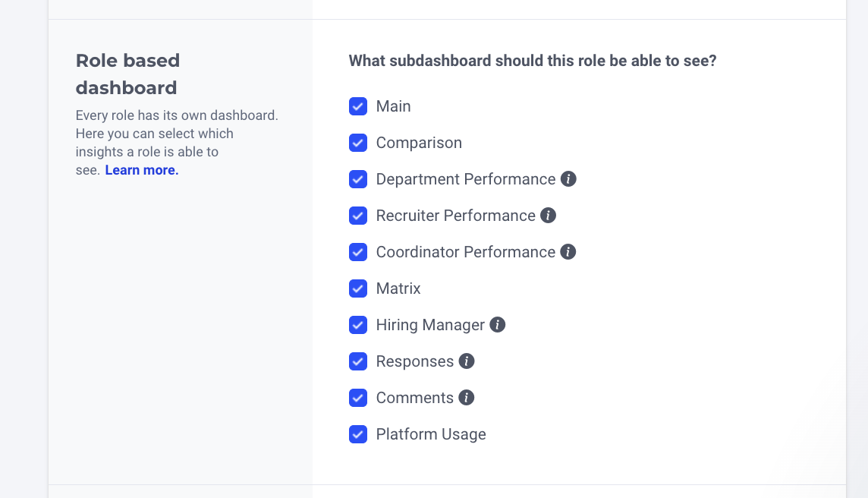Click info icon next to Responses
The width and height of the screenshot is (868, 498).
[467, 361]
